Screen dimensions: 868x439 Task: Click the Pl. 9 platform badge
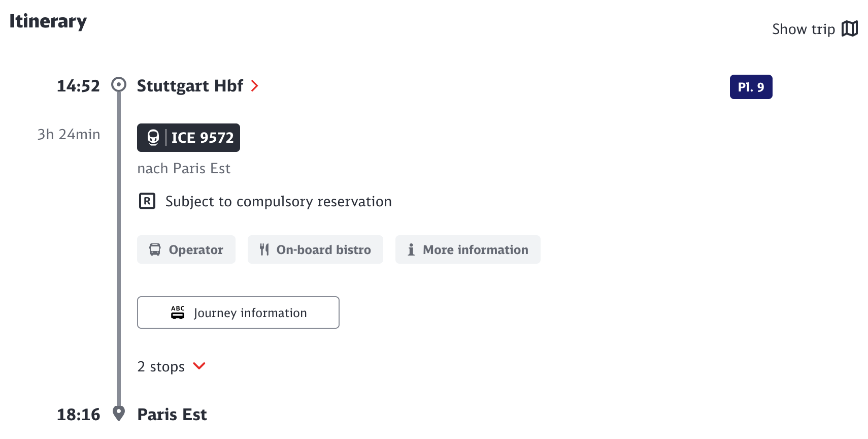pyautogui.click(x=751, y=87)
